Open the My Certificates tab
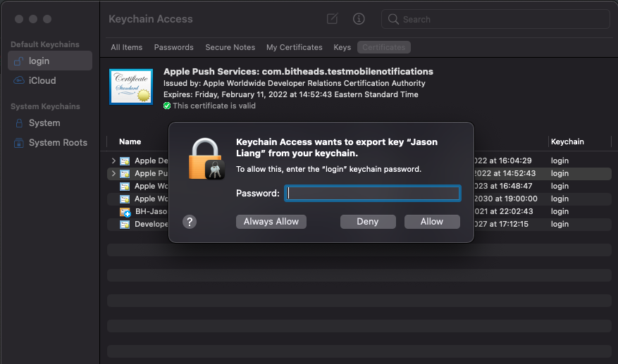Screen dimensions: 618x364 [x=295, y=47]
